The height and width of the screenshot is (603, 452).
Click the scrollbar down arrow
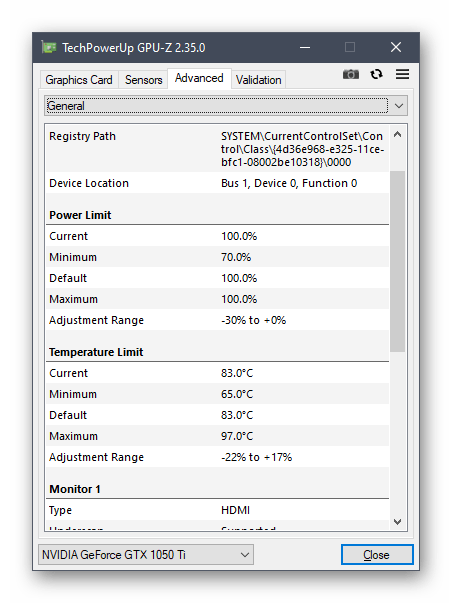[398, 521]
